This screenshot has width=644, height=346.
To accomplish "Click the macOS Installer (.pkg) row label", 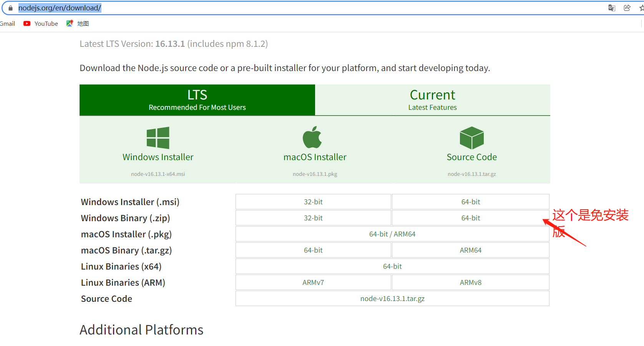I will 126,234.
